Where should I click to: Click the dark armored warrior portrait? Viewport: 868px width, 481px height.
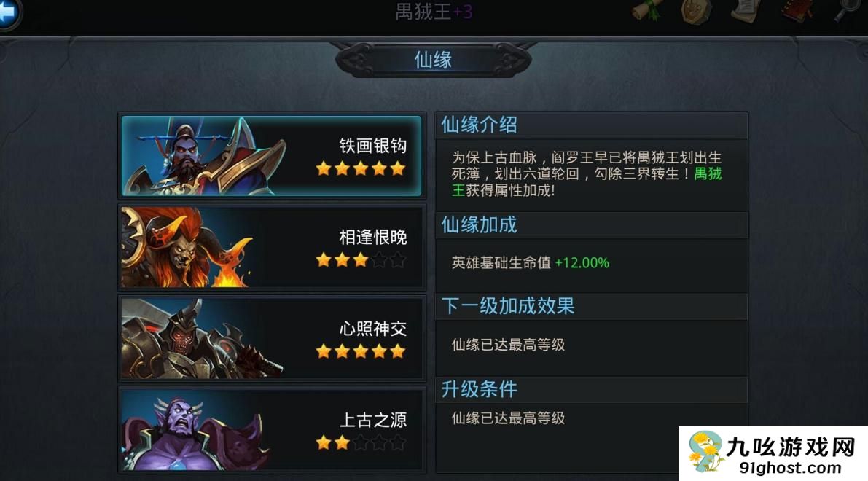pos(200,339)
